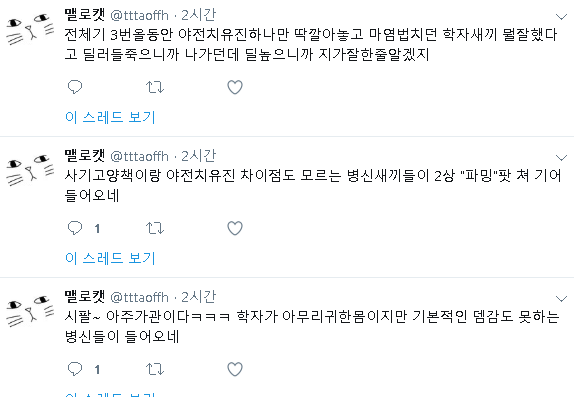Retweet the first tweet
574x397 pixels.
coord(155,87)
